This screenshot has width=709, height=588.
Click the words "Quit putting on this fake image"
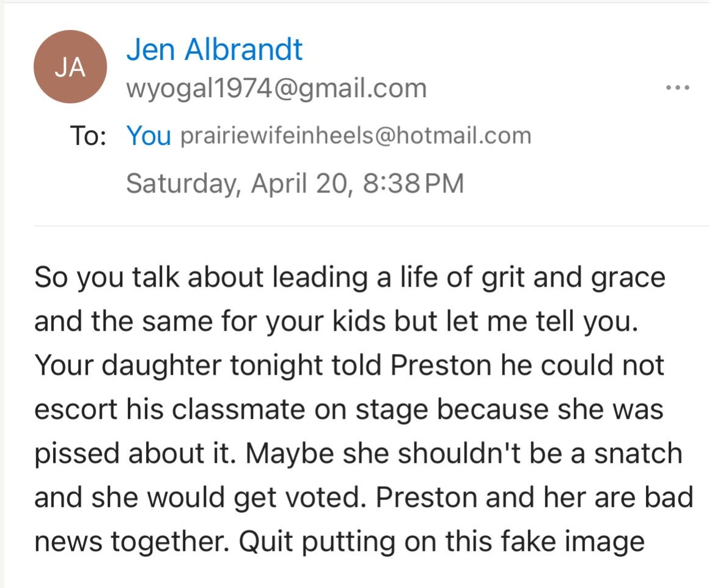(x=450, y=541)
